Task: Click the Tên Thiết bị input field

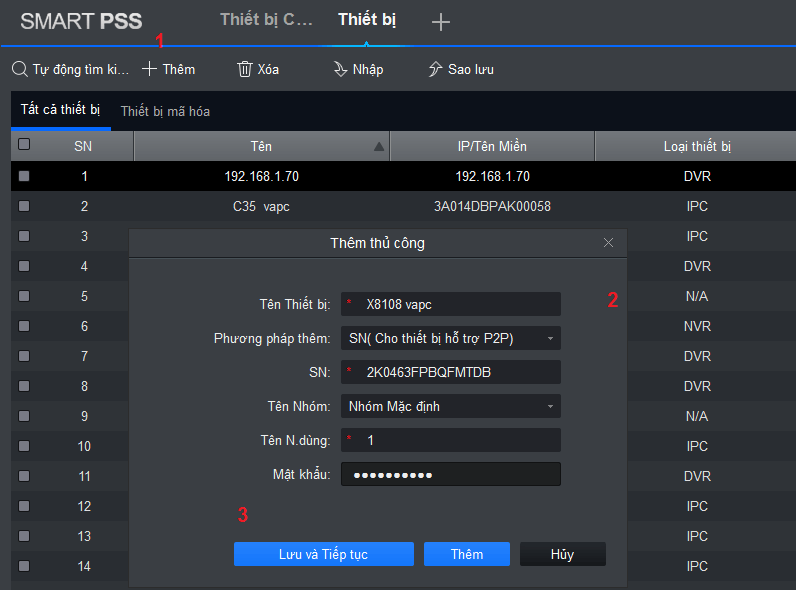Action: [x=451, y=304]
